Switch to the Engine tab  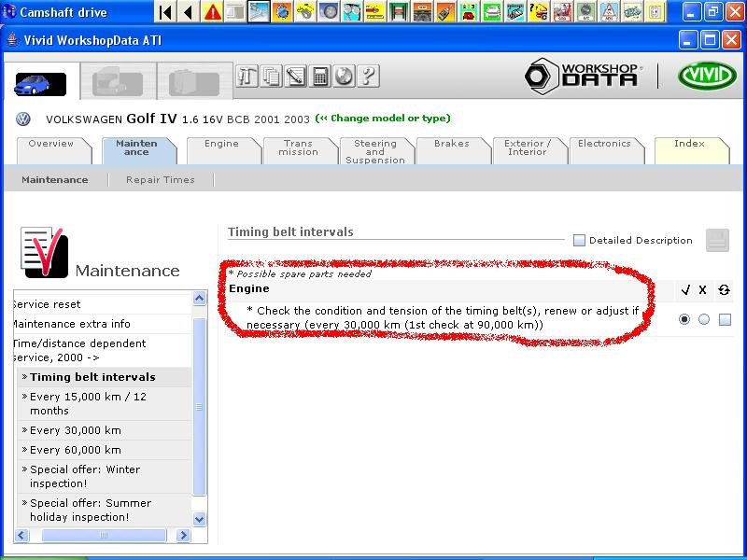[221, 145]
